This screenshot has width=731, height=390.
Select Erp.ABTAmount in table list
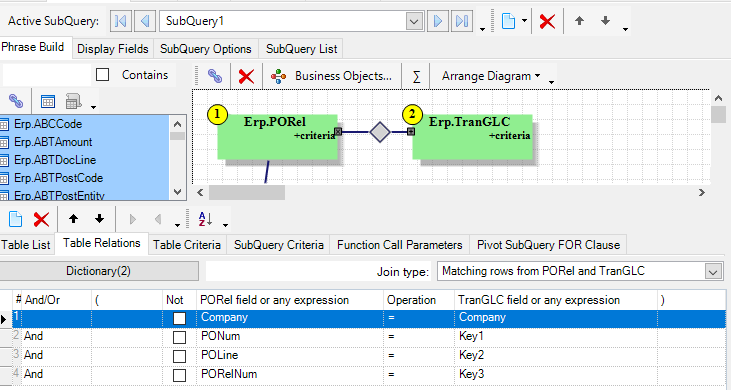[x=53, y=142]
